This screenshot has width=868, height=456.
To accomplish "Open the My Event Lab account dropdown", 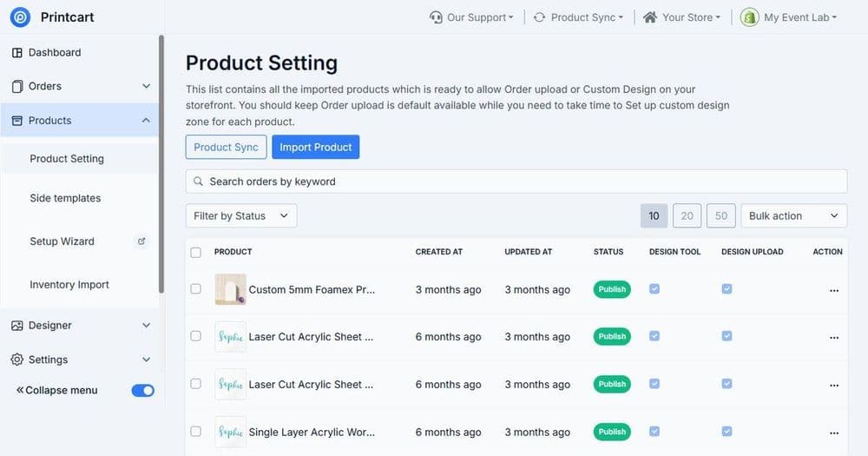I will point(789,17).
